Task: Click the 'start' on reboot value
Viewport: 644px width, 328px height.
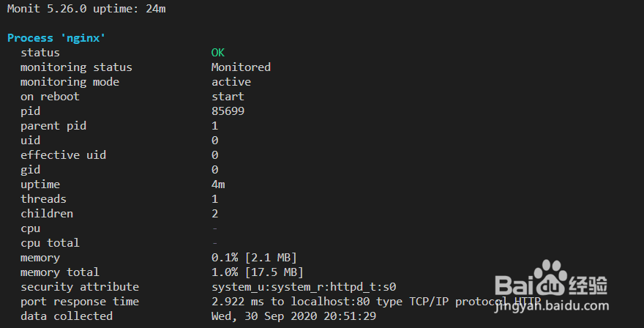Action: (x=228, y=97)
